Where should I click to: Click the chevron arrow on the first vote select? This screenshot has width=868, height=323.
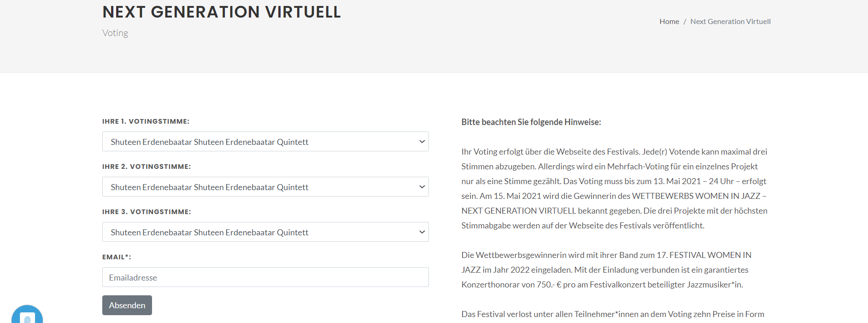click(x=422, y=142)
